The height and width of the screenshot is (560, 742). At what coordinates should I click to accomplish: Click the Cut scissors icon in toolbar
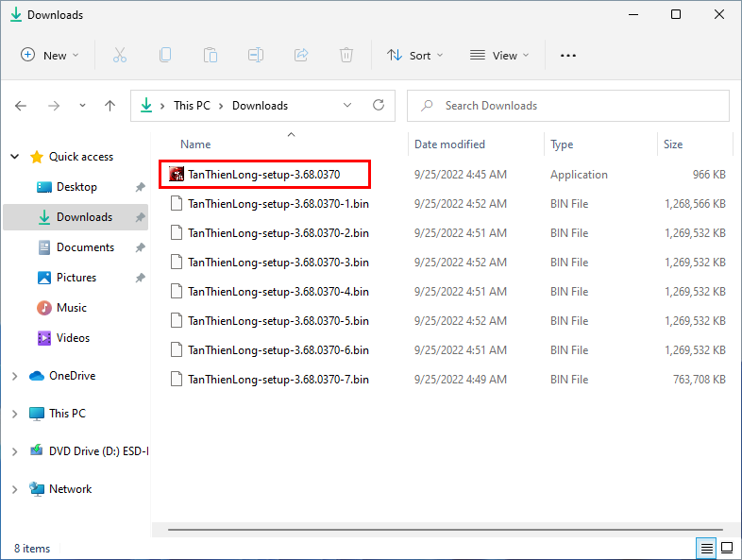[120, 56]
